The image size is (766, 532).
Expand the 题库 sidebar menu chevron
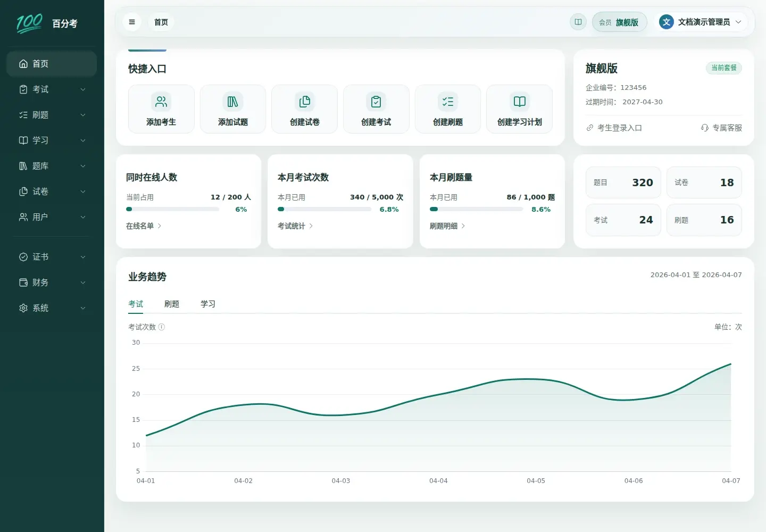coord(83,166)
